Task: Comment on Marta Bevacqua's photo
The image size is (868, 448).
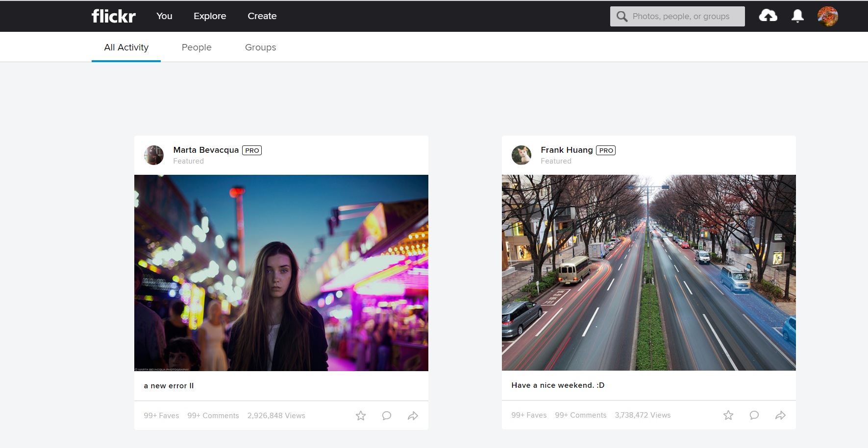Action: coord(387,416)
